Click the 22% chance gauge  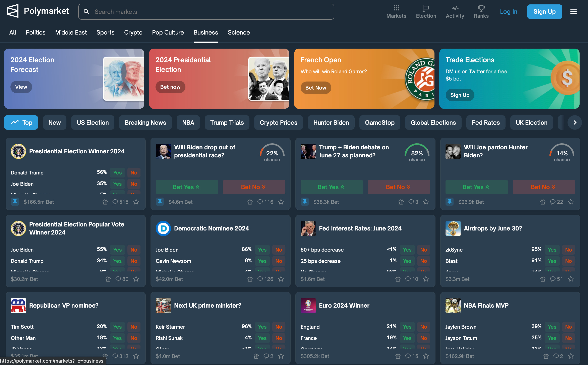pyautogui.click(x=272, y=153)
